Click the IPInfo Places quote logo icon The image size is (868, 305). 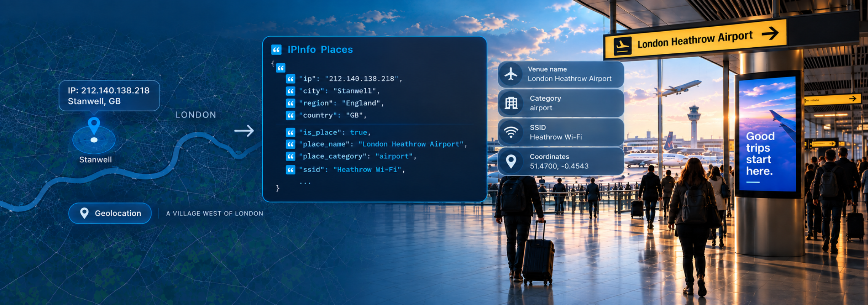tap(276, 50)
